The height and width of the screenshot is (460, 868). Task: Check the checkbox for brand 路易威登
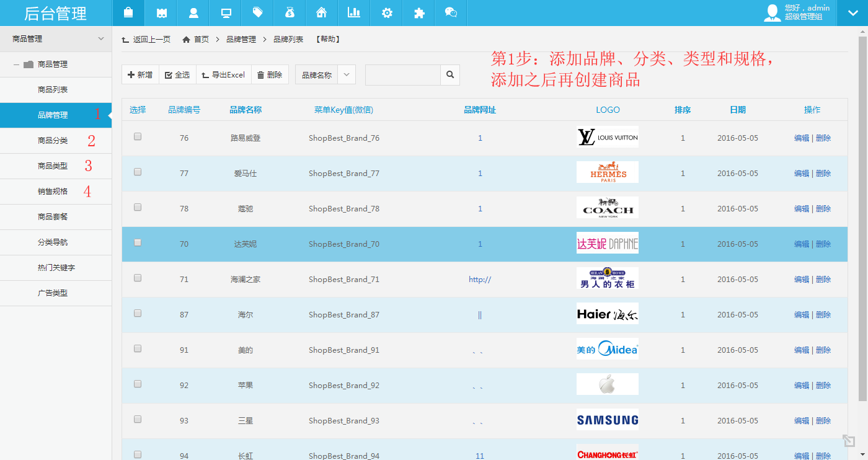coord(138,136)
